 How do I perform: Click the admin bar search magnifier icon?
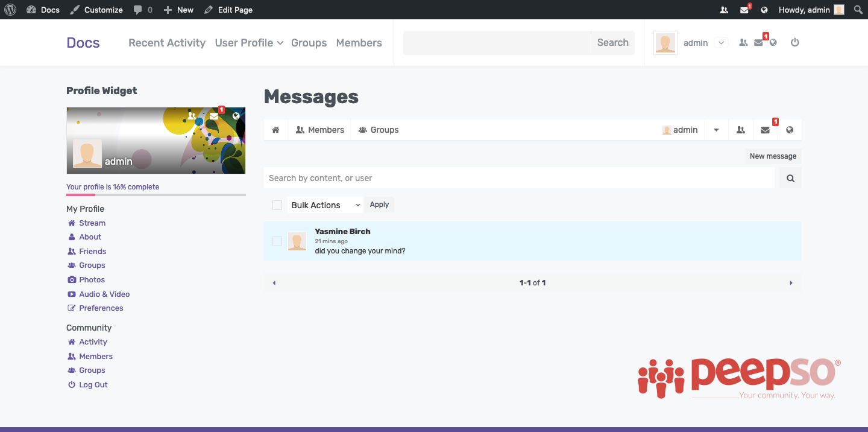[858, 10]
